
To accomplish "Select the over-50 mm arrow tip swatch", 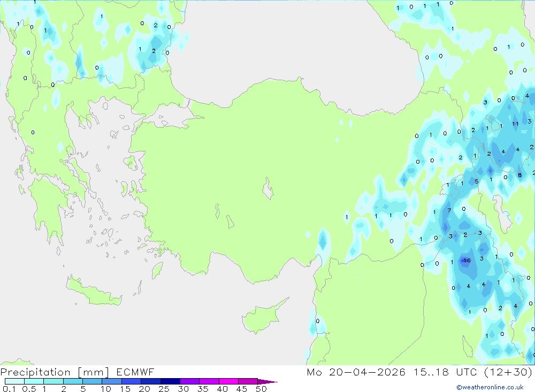I will click(267, 382).
